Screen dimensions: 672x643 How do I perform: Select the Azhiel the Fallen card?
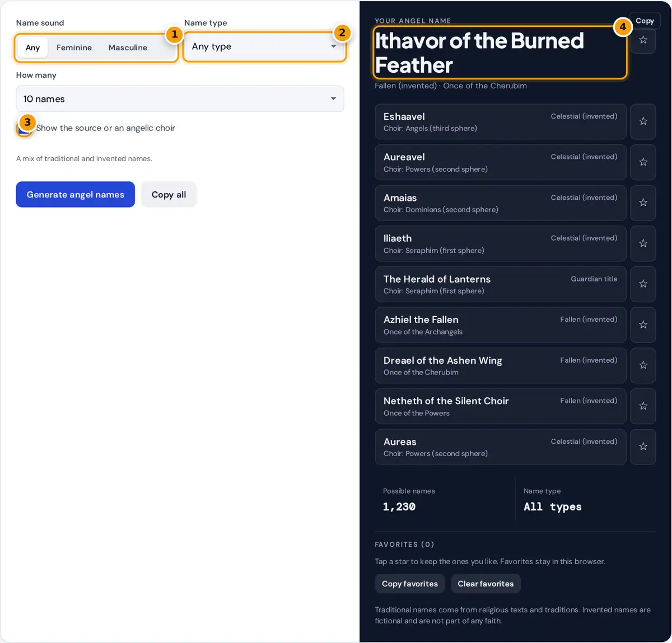(500, 325)
